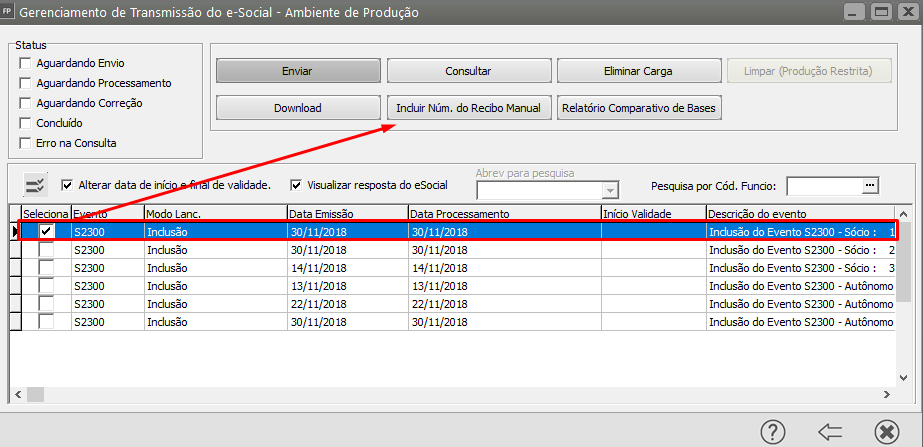Image resolution: width=923 pixels, height=447 pixels.
Task: Click the circled X exit icon
Action: (x=887, y=432)
